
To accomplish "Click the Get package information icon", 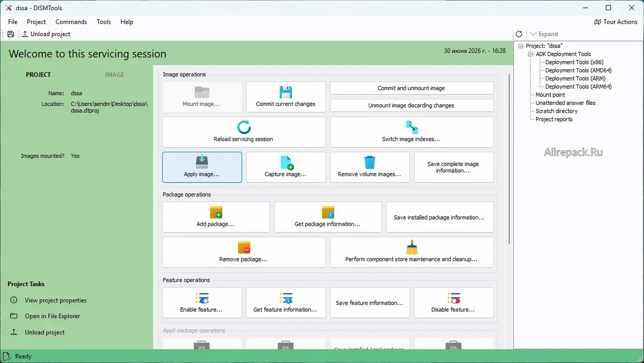I will click(328, 212).
